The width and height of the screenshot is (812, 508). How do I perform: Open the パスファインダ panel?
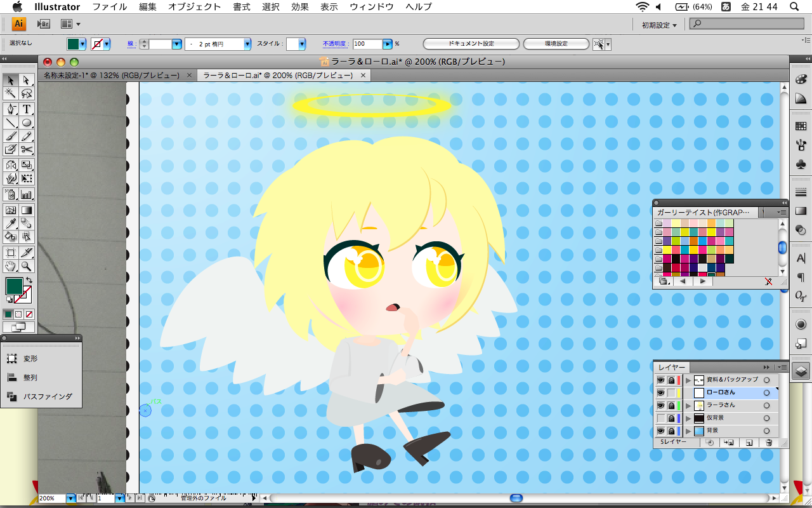(39, 396)
